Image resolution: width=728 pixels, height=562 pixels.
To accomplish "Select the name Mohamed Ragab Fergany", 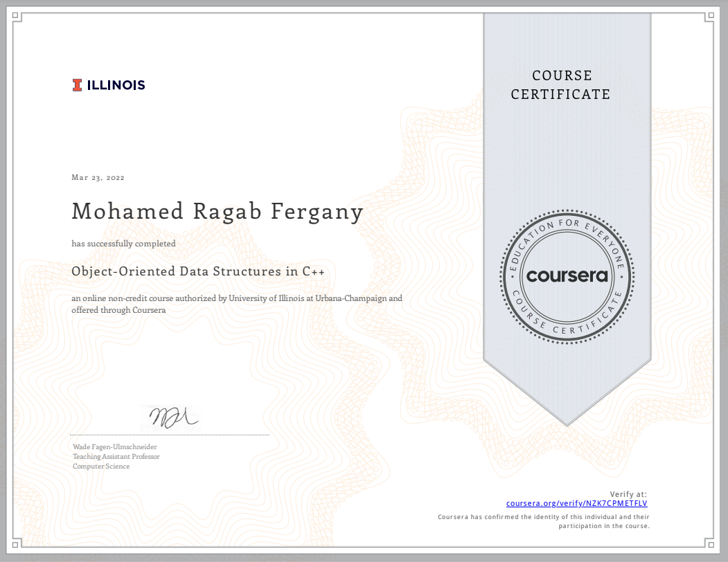I will tap(218, 211).
